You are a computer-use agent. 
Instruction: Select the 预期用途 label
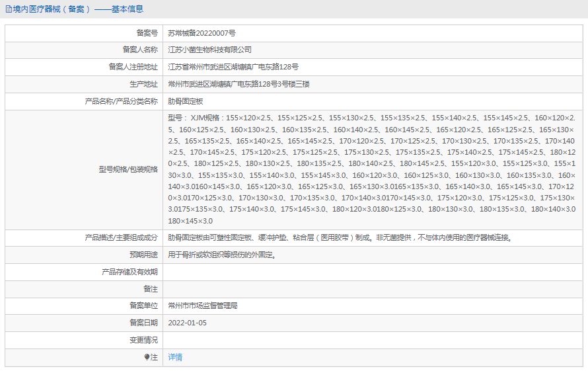point(143,255)
